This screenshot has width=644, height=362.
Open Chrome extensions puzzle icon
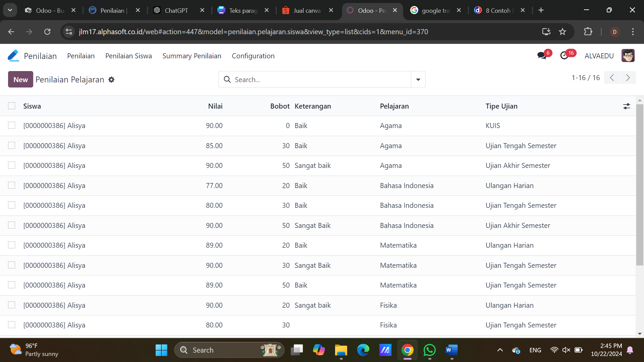click(x=588, y=32)
